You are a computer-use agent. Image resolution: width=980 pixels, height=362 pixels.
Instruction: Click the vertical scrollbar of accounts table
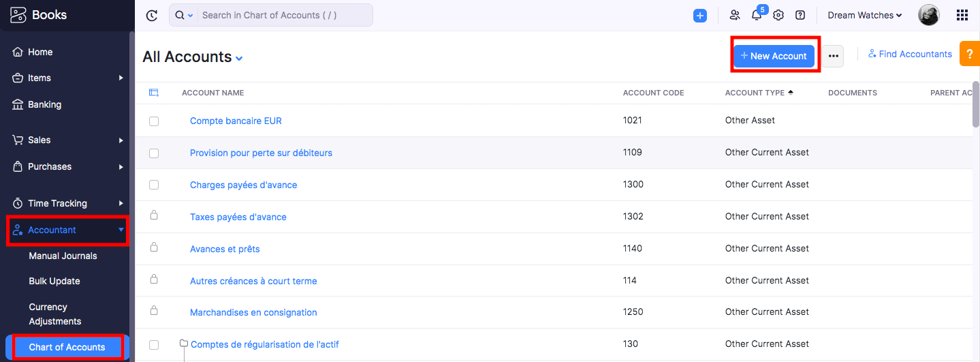[976, 104]
